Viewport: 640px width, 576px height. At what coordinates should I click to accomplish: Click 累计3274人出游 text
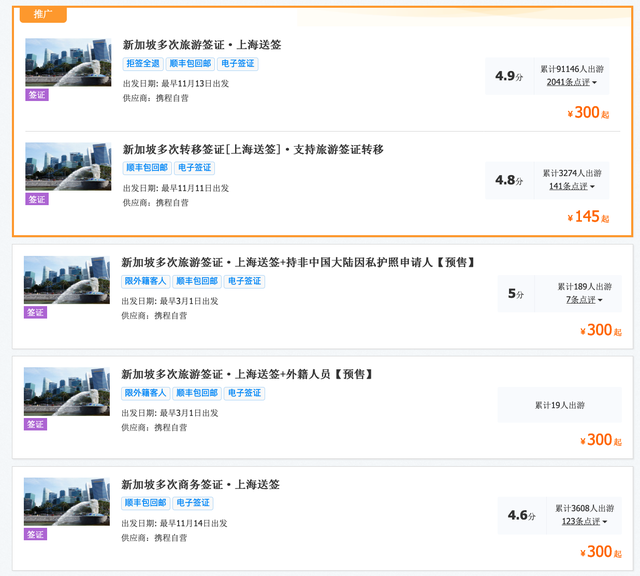pos(572,173)
